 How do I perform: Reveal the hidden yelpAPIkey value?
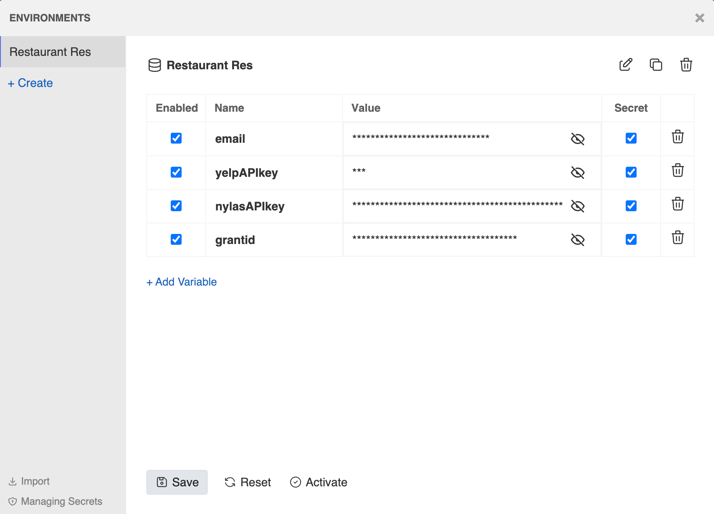tap(577, 173)
